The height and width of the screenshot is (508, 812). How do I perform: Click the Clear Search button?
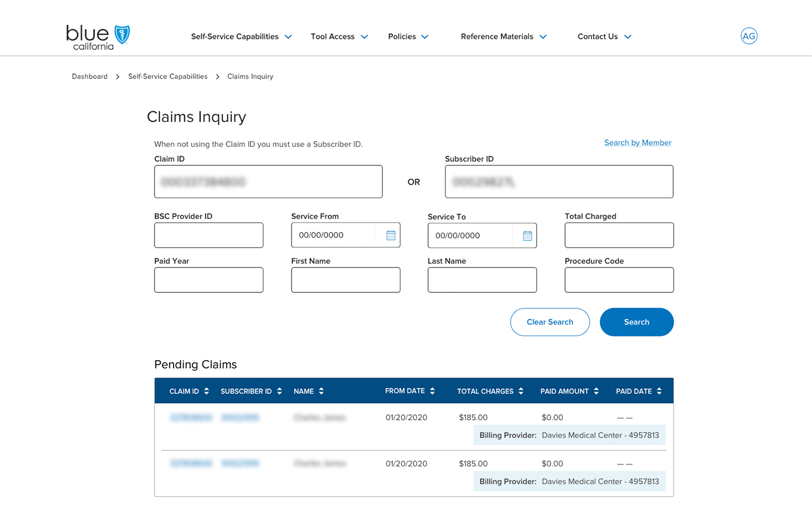tap(550, 322)
